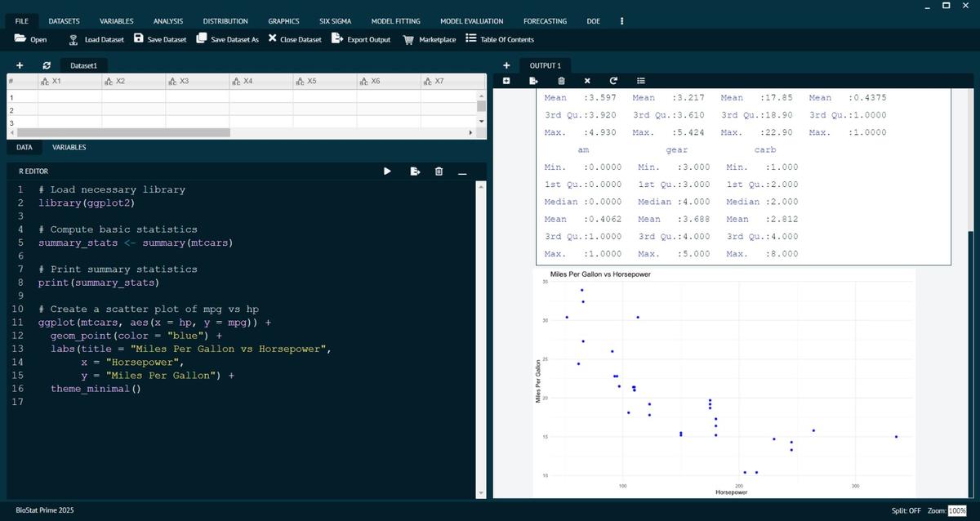Viewport: 980px width, 521px height.
Task: Open the Marketplace
Action: [x=430, y=39]
